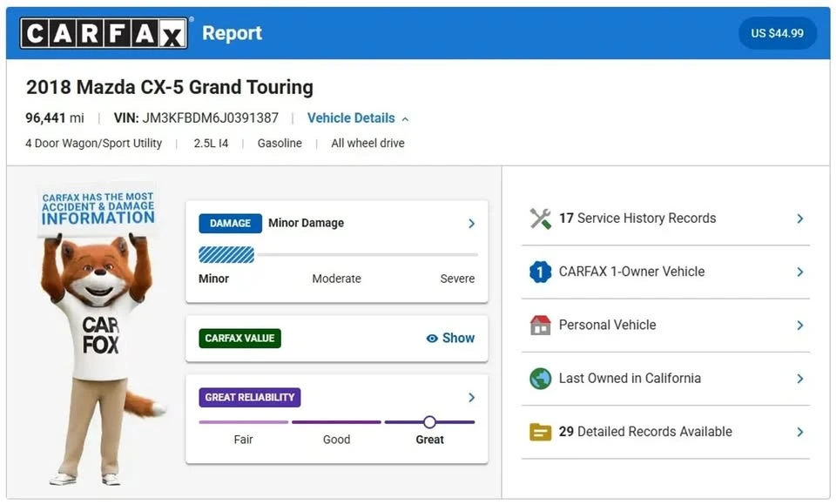Open Minor Damage details via chevron
Viewport: 836px width, 504px height.
pyautogui.click(x=471, y=223)
